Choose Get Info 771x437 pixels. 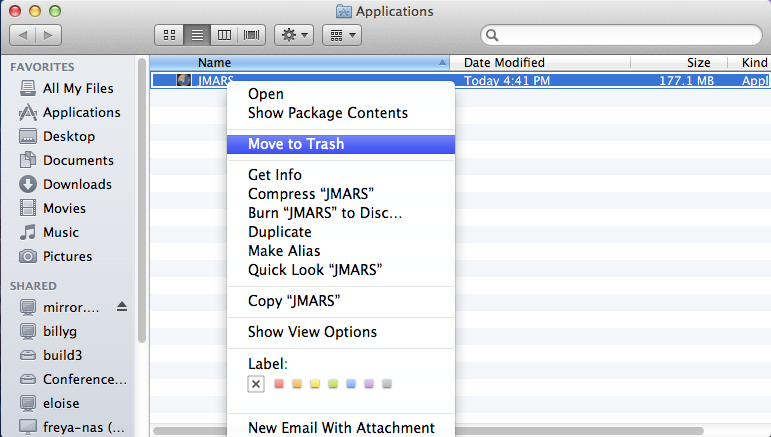pyautogui.click(x=341, y=175)
